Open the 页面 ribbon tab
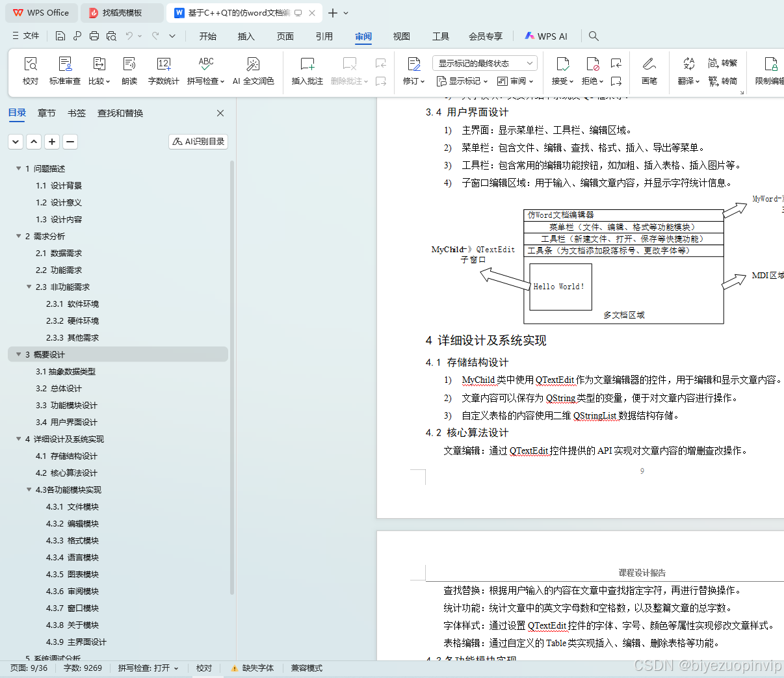The image size is (784, 678). (x=285, y=36)
